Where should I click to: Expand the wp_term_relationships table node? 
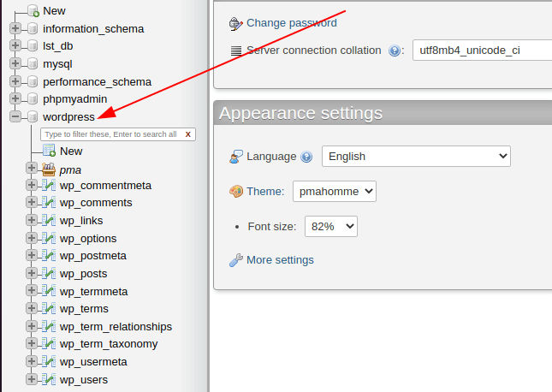[x=32, y=326]
